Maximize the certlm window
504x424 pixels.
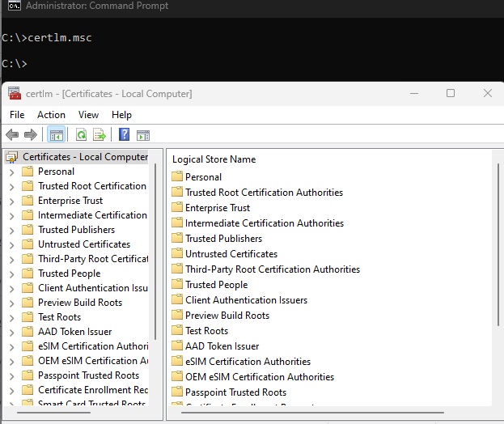click(x=451, y=93)
